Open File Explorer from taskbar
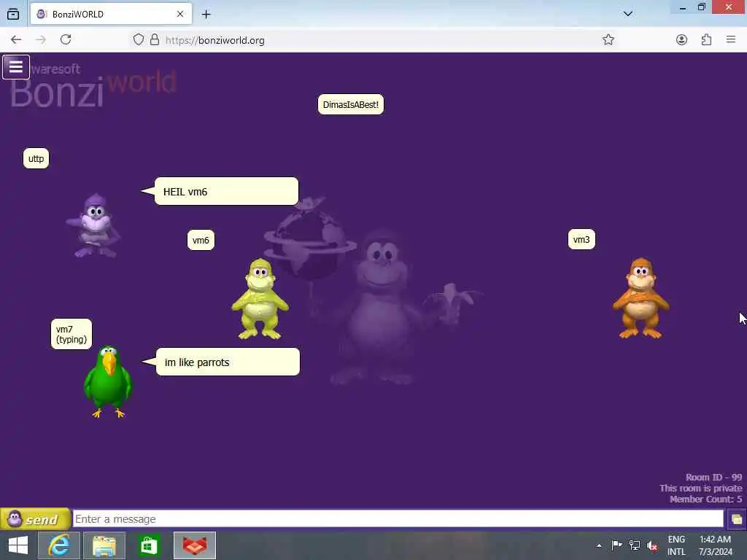 tap(104, 545)
